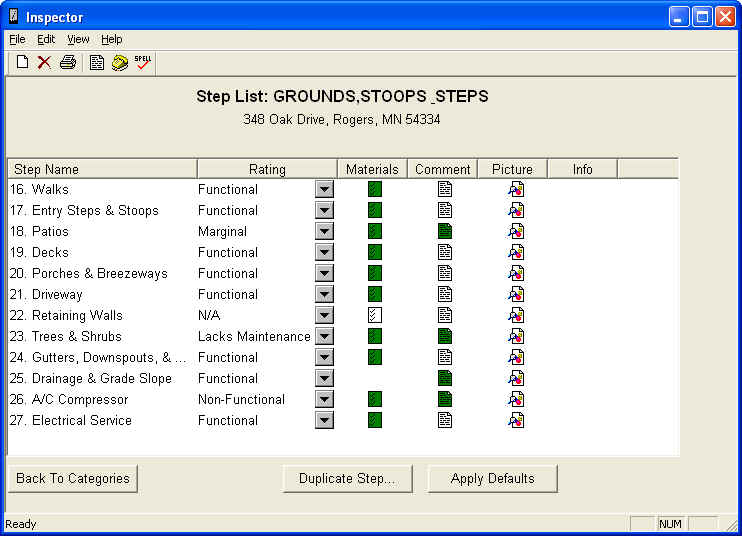The width and height of the screenshot is (742, 536).
Task: Click the Back To Categories button
Action: pos(73,478)
